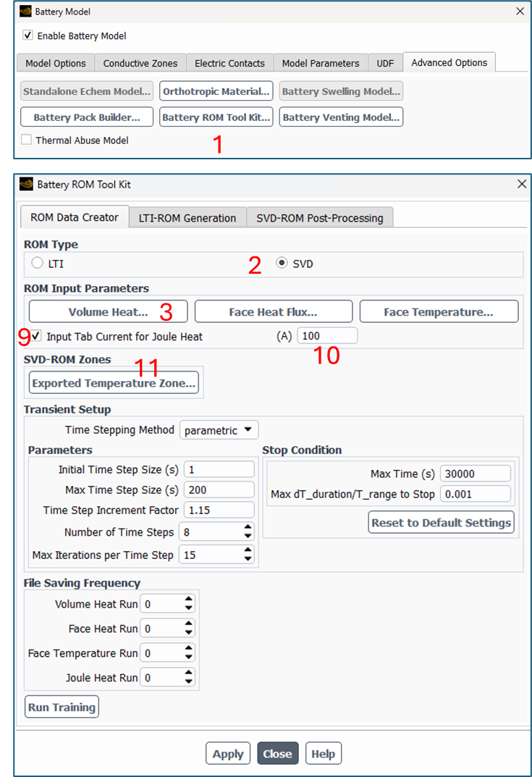Open the SVD-ROM Post-Processing tab
Screen dimensions: 532x777
tap(320, 218)
